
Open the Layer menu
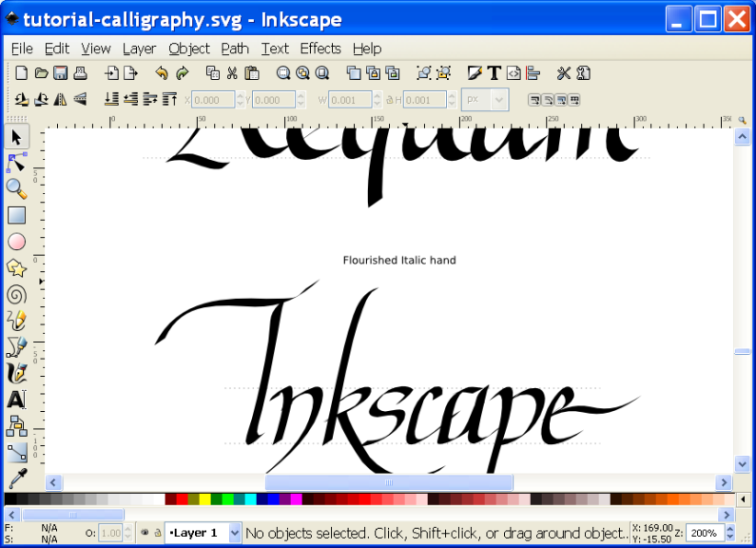140,49
